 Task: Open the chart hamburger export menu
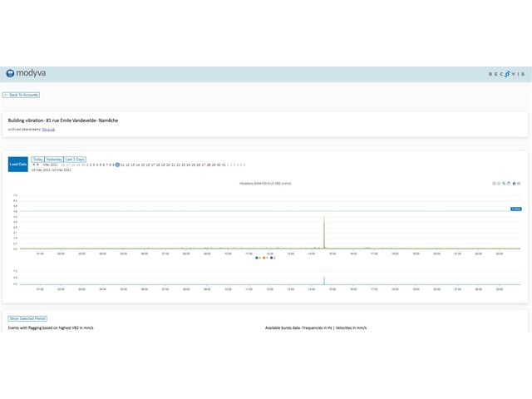point(519,184)
